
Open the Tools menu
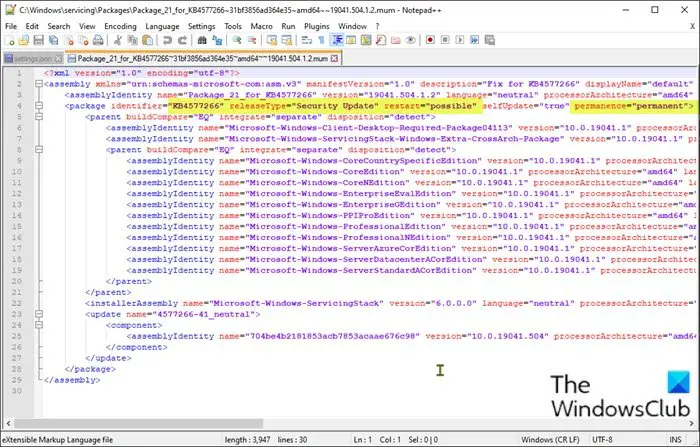233,26
